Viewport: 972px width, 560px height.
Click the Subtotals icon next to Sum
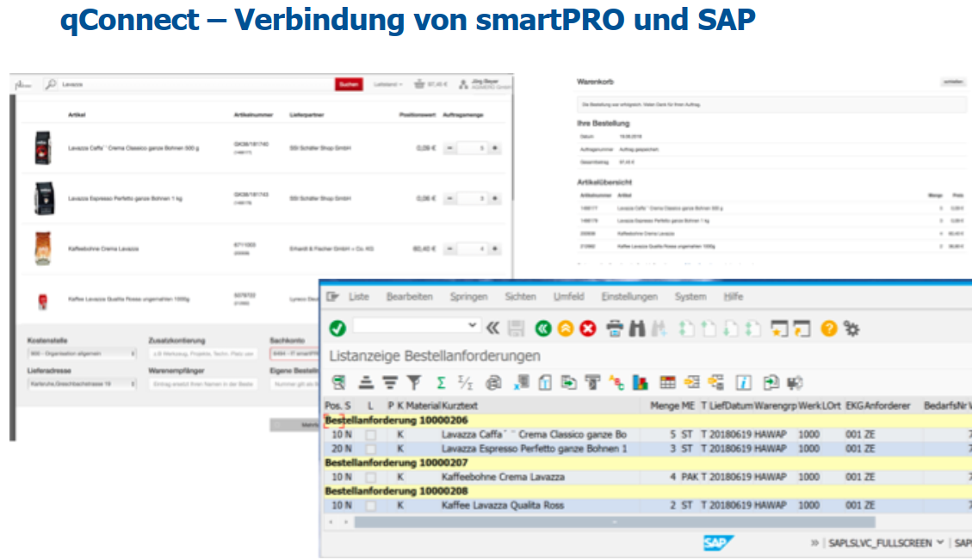coord(465,383)
